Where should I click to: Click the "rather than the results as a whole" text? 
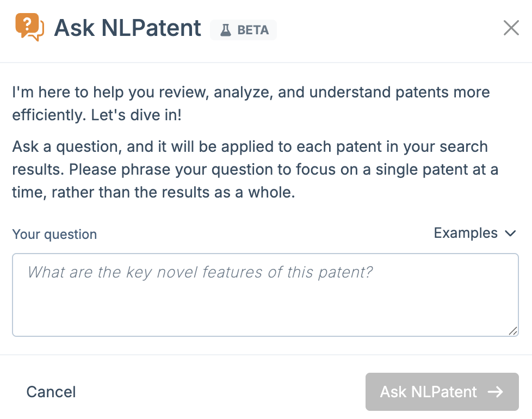coord(174,193)
